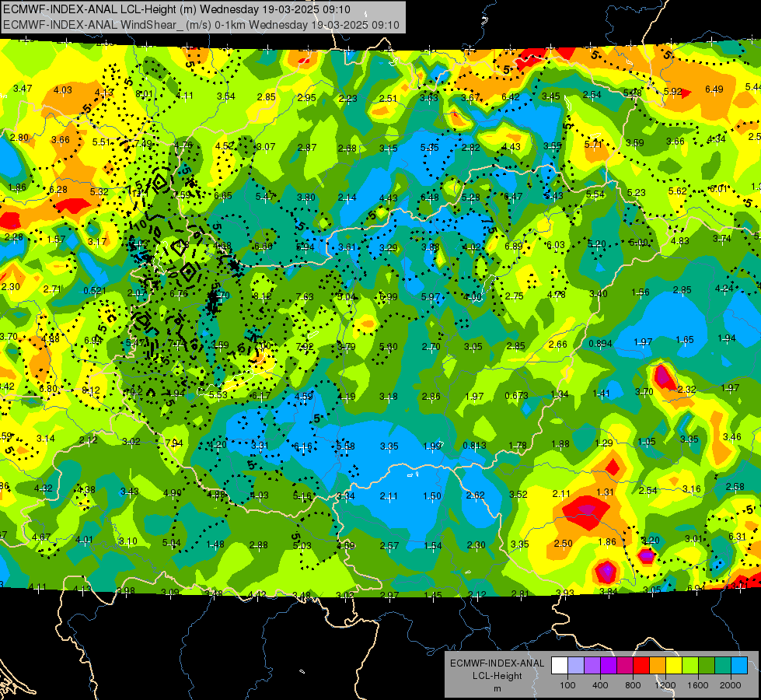Click legend unit label m
This screenshot has width=761, height=700.
(497, 688)
